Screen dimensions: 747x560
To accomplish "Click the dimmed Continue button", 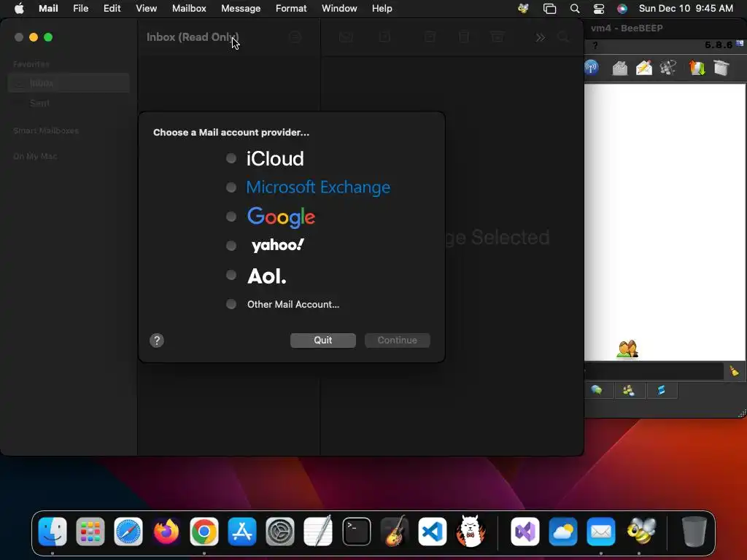I will (x=398, y=340).
